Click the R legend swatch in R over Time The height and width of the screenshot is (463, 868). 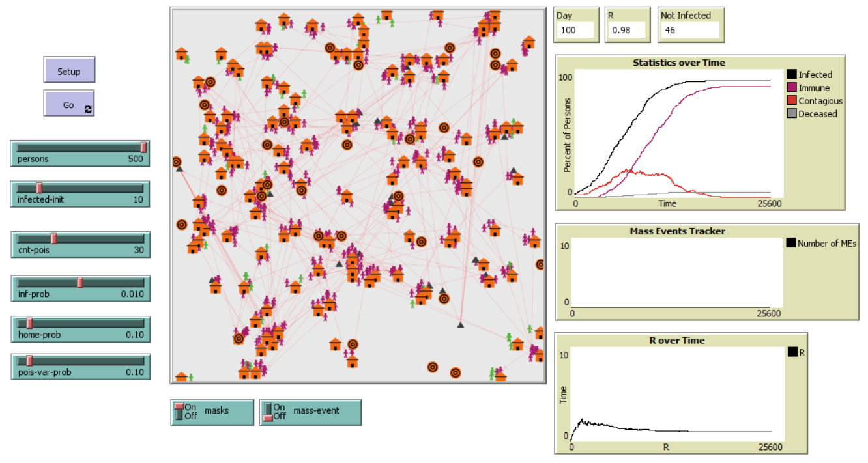(792, 352)
